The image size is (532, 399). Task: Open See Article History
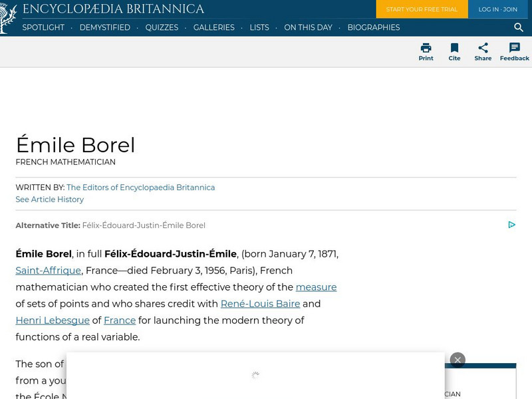49,199
